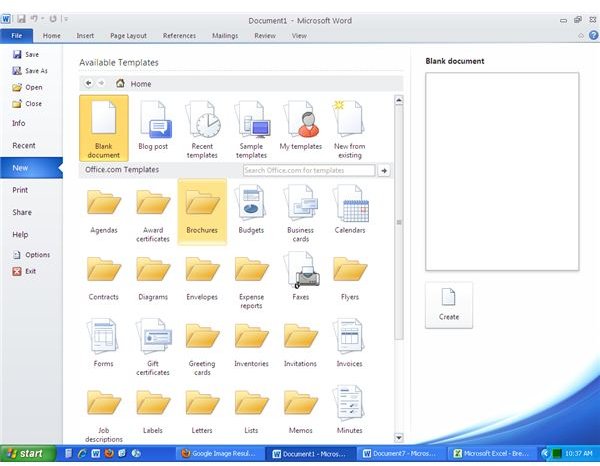Click Close in the File menu
Screen dimensions: 600x466
[27, 104]
